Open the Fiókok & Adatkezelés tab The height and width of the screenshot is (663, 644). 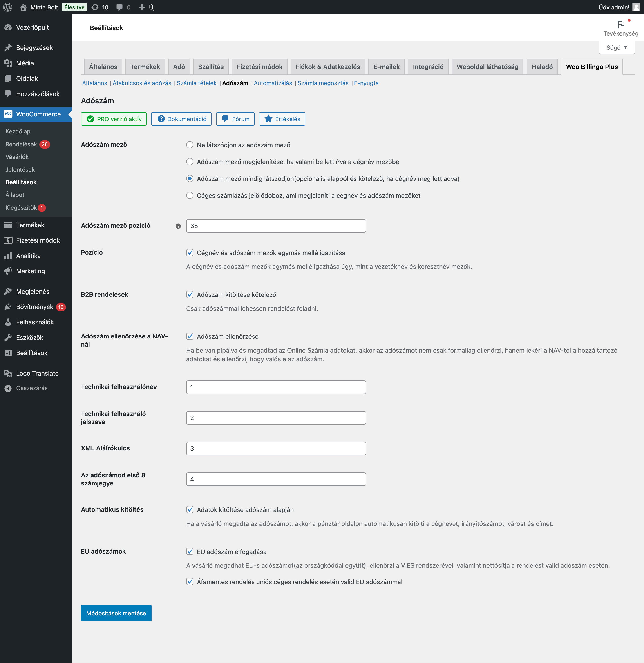tap(328, 67)
